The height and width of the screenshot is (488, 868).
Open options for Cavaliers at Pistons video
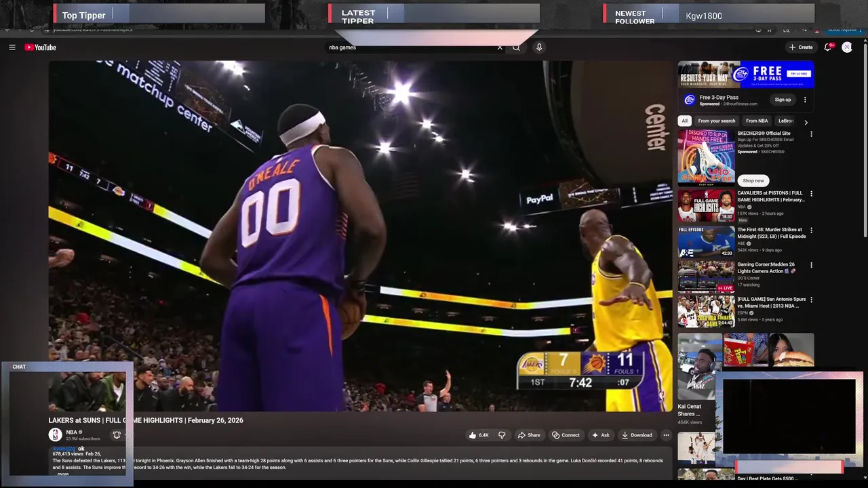pyautogui.click(x=811, y=194)
